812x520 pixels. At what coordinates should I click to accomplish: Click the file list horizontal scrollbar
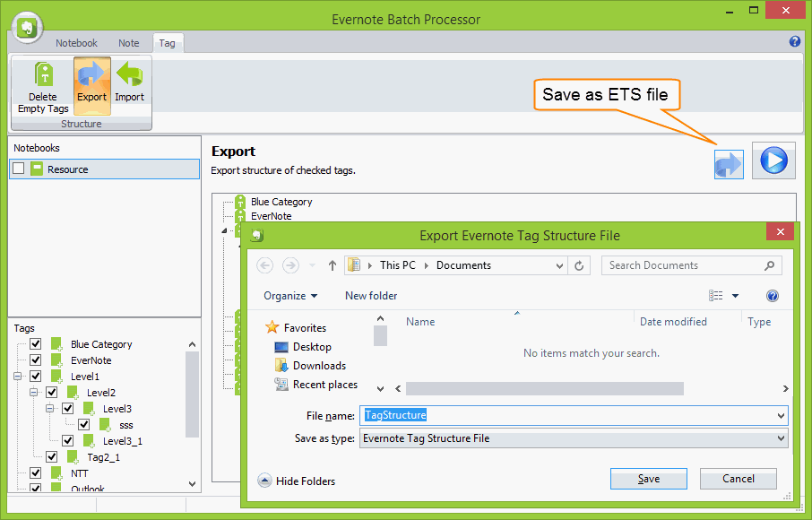[x=544, y=388]
